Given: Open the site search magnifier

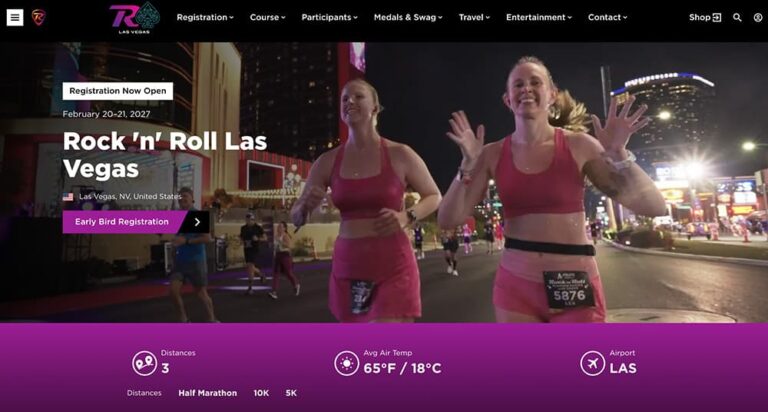Looking at the screenshot, I should (x=737, y=18).
